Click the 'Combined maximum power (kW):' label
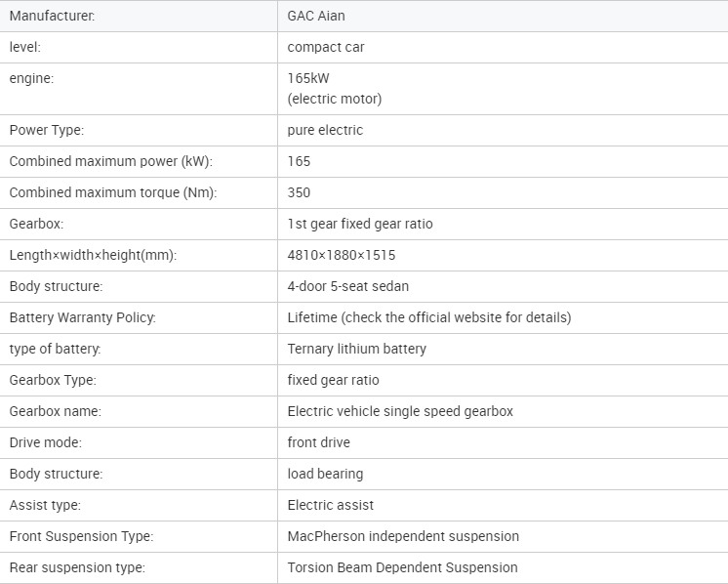This screenshot has width=728, height=584. tap(110, 161)
